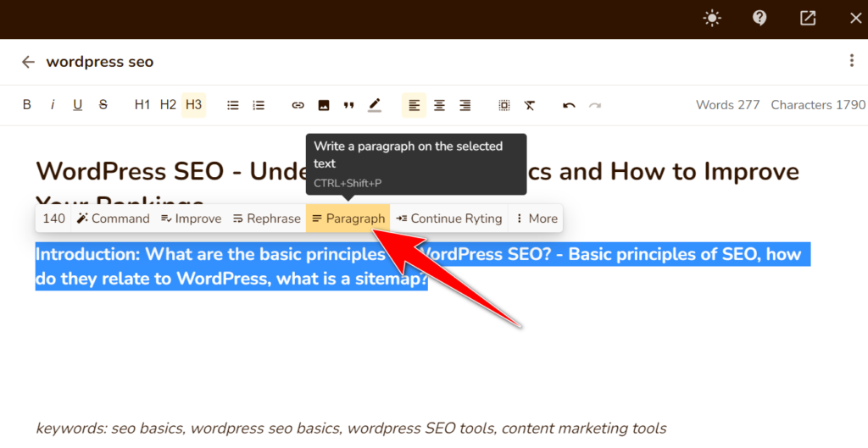Viewport: 868px width, 448px height.
Task: Redo the last change
Action: pyautogui.click(x=594, y=105)
